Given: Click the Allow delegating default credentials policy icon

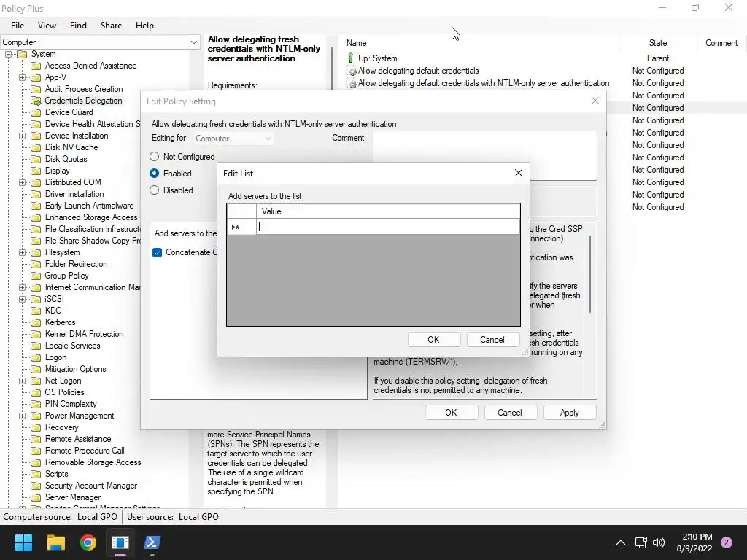Looking at the screenshot, I should click(x=352, y=71).
